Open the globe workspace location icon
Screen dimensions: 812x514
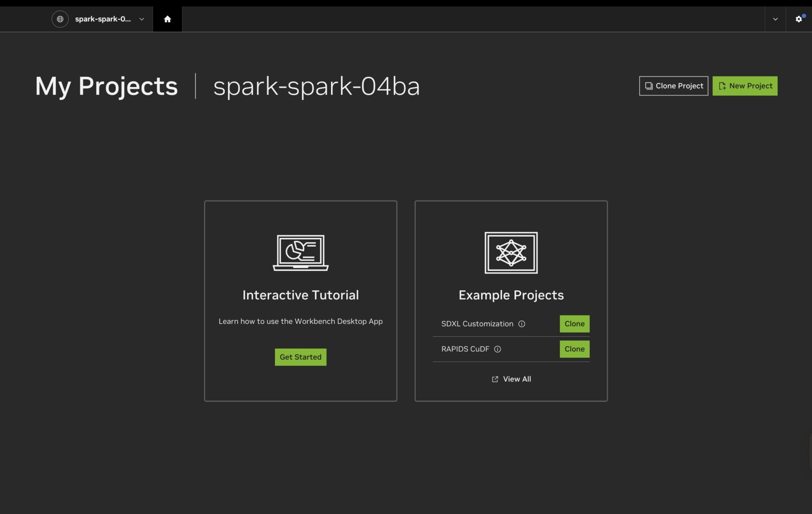click(60, 19)
